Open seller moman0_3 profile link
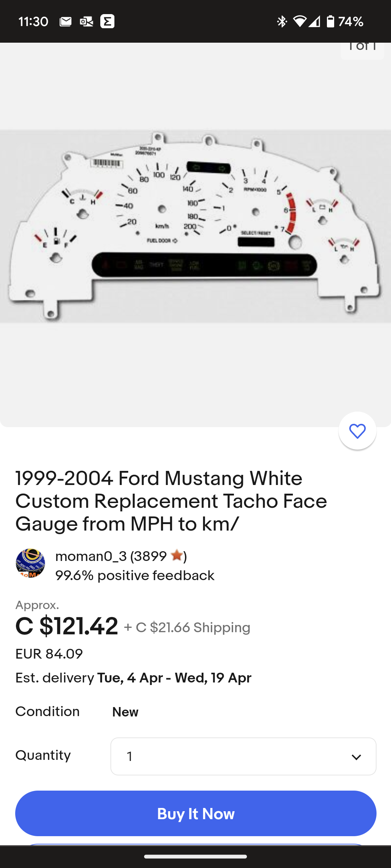The height and width of the screenshot is (868, 391). point(91,556)
